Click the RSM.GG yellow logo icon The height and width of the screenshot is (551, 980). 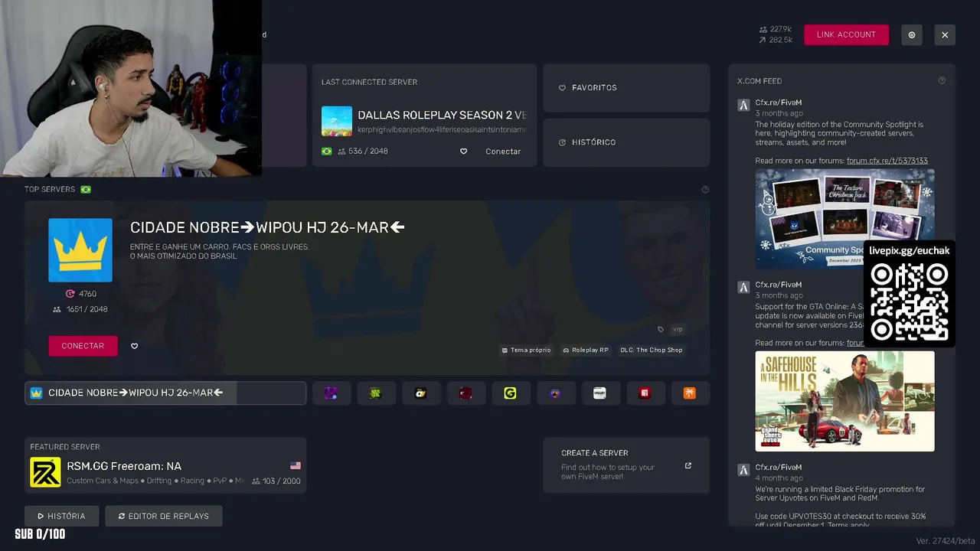pos(45,472)
